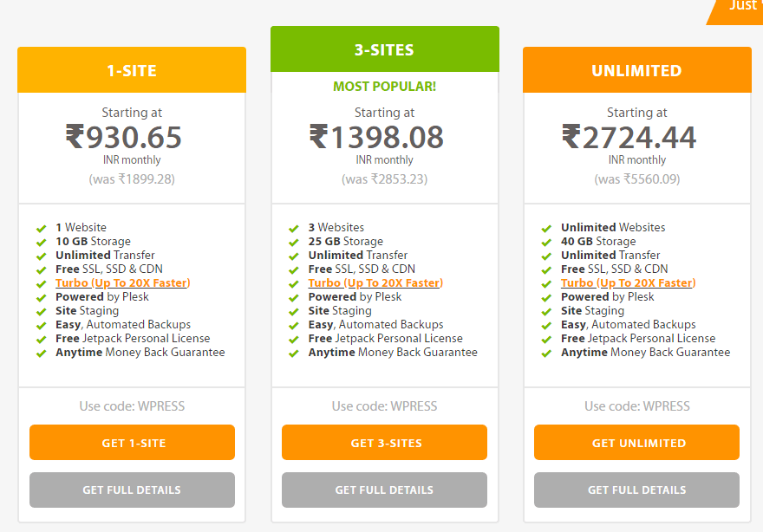Viewport: 763px width, 532px height.
Task: Click checkmark next to 25 GB Storage
Action: (x=293, y=243)
